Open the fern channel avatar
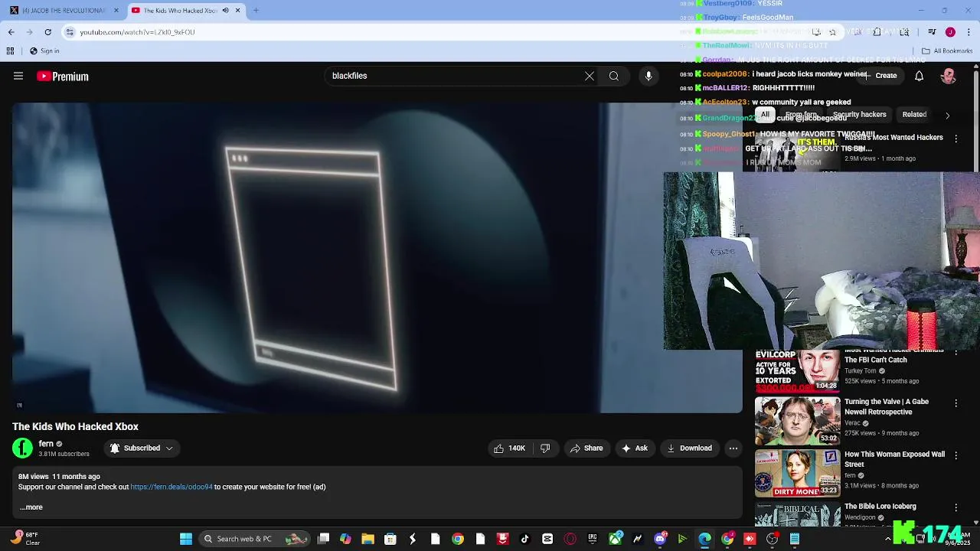The image size is (980, 551). pyautogui.click(x=23, y=448)
